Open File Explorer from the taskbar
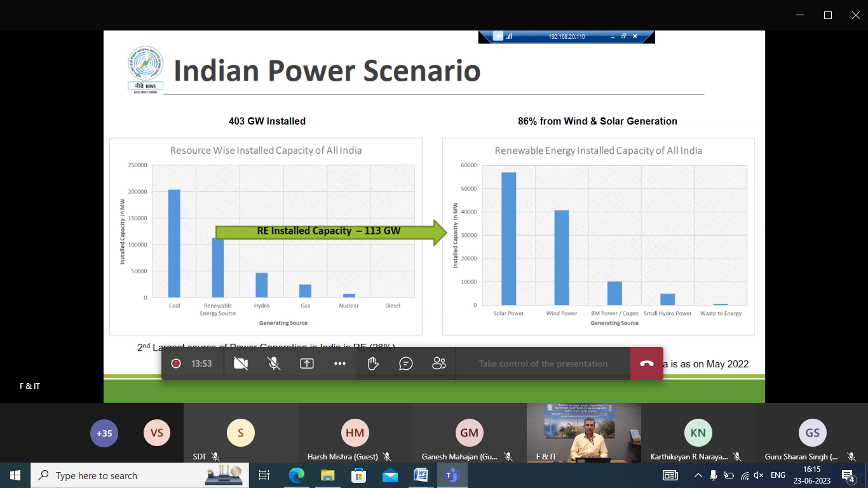The image size is (868, 488). pos(328,475)
